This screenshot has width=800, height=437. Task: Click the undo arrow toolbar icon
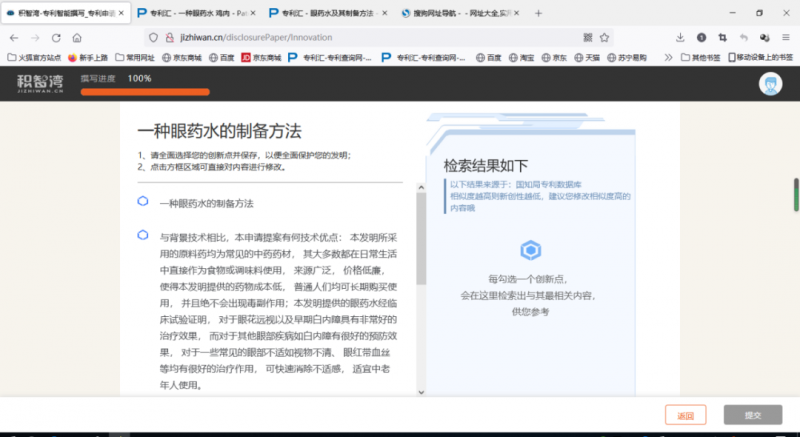pyautogui.click(x=743, y=37)
